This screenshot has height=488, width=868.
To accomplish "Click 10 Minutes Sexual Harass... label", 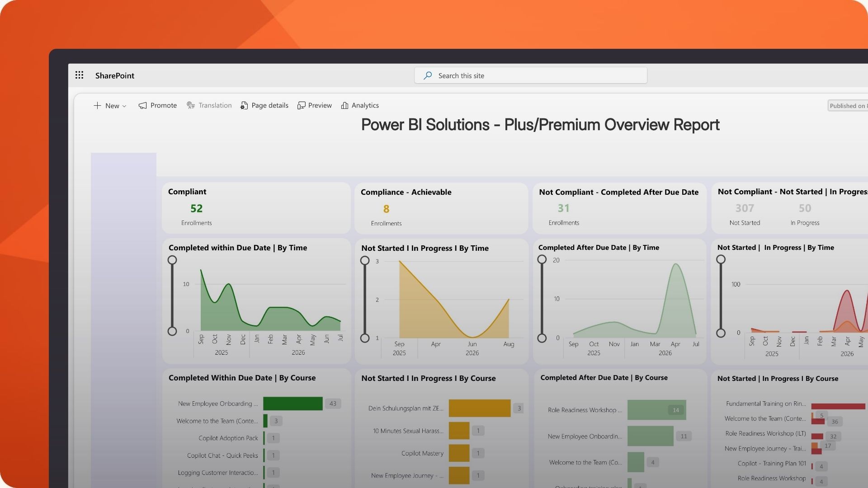I will pos(408,431).
